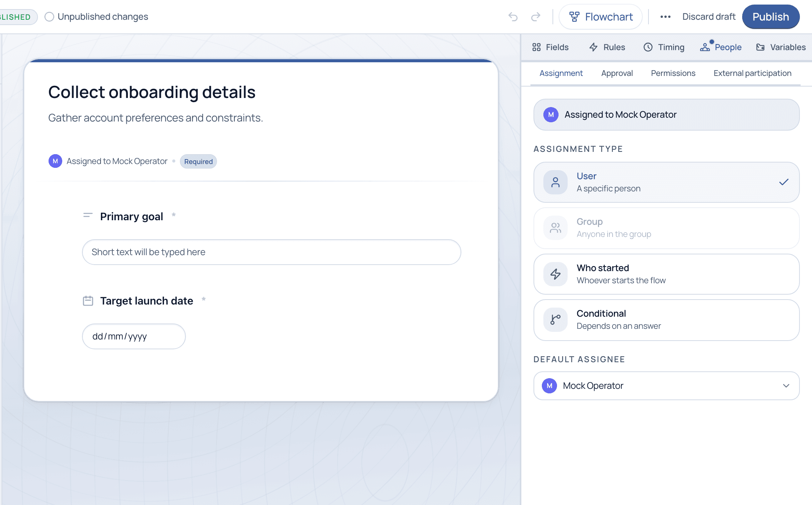Click the People org icon
Screen dimensions: 812x505
pos(705,47)
